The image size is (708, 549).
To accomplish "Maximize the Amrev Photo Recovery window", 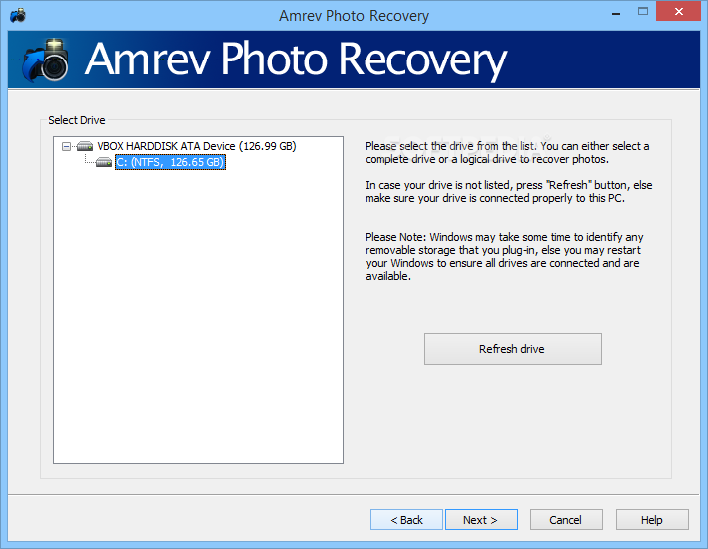I will [643, 12].
